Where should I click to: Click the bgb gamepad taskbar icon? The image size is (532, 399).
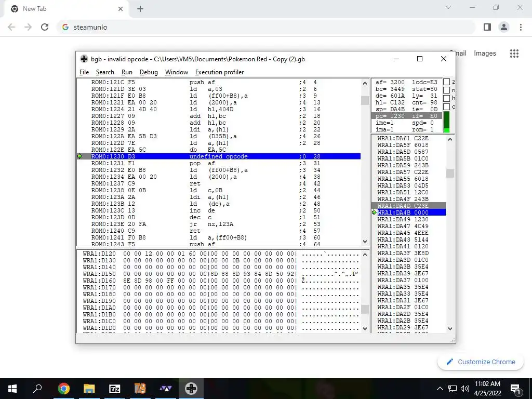(191, 389)
